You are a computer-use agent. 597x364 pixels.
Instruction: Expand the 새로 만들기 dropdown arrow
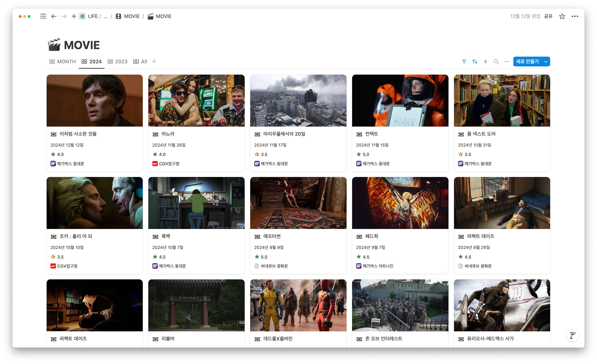[546, 62]
